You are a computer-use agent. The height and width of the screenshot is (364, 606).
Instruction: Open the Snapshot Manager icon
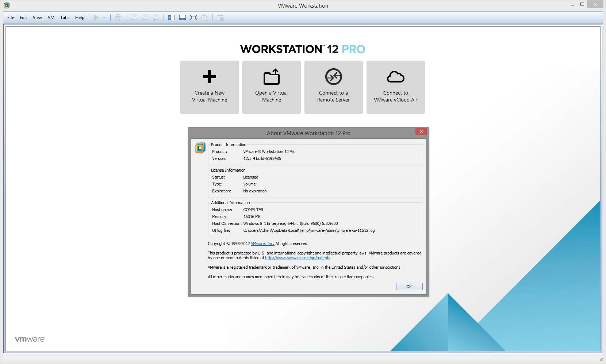pos(156,18)
